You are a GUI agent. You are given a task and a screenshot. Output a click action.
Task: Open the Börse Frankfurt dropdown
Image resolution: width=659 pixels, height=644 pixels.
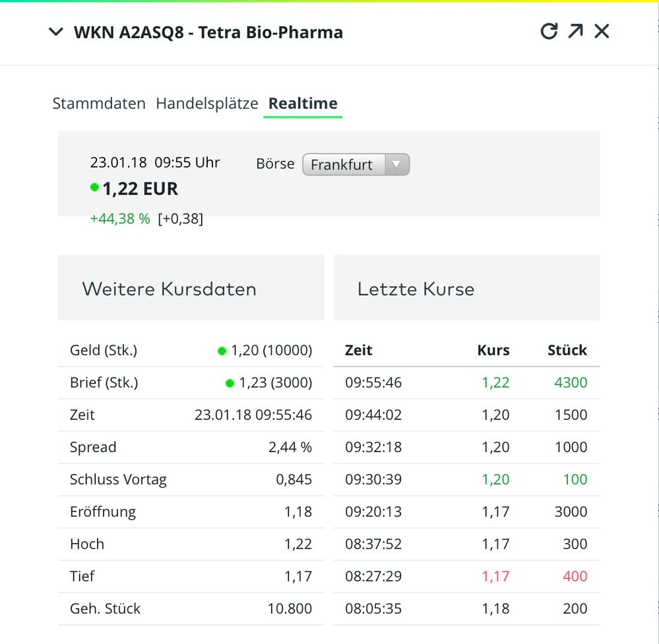click(356, 164)
